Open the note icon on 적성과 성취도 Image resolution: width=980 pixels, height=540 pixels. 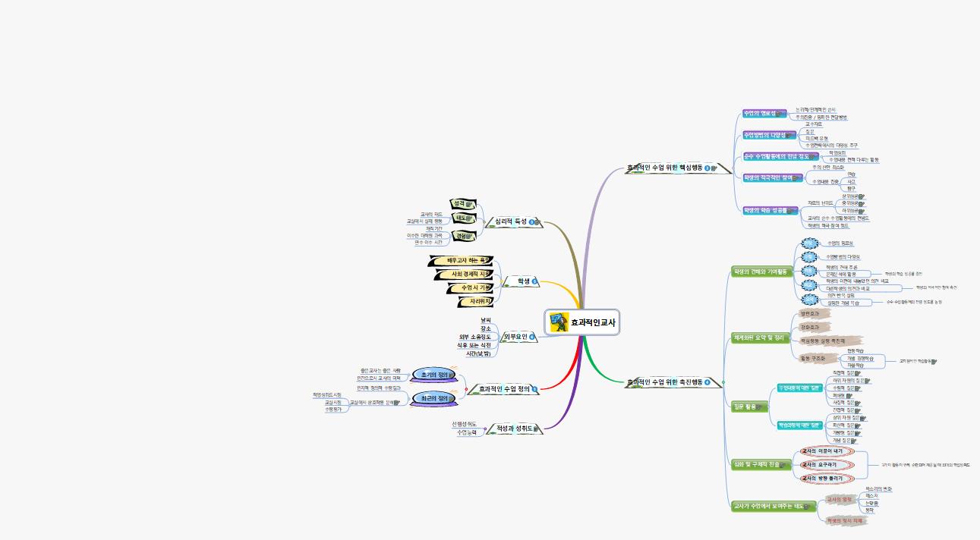pyautogui.click(x=537, y=429)
